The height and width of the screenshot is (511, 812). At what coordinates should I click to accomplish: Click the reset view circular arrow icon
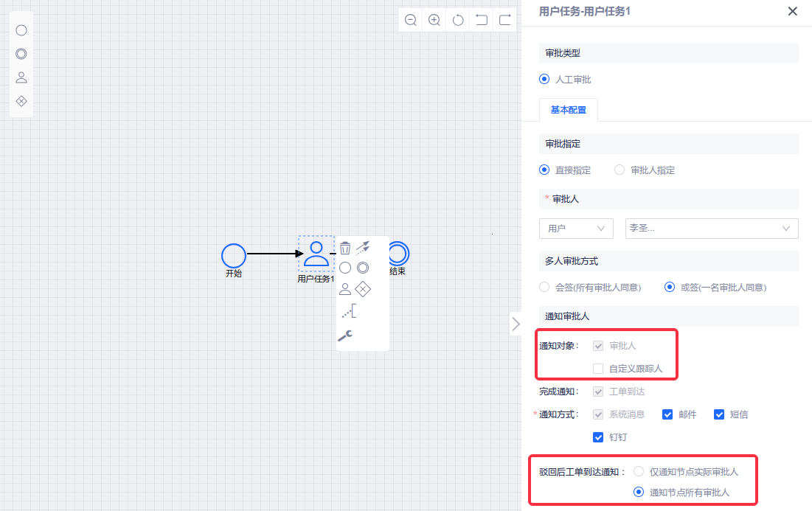(458, 20)
